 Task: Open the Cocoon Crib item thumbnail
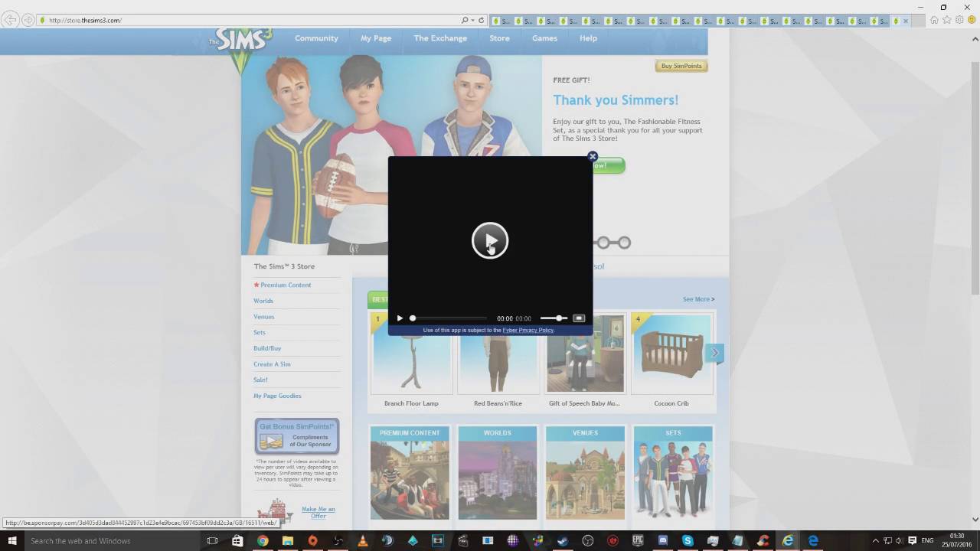671,354
